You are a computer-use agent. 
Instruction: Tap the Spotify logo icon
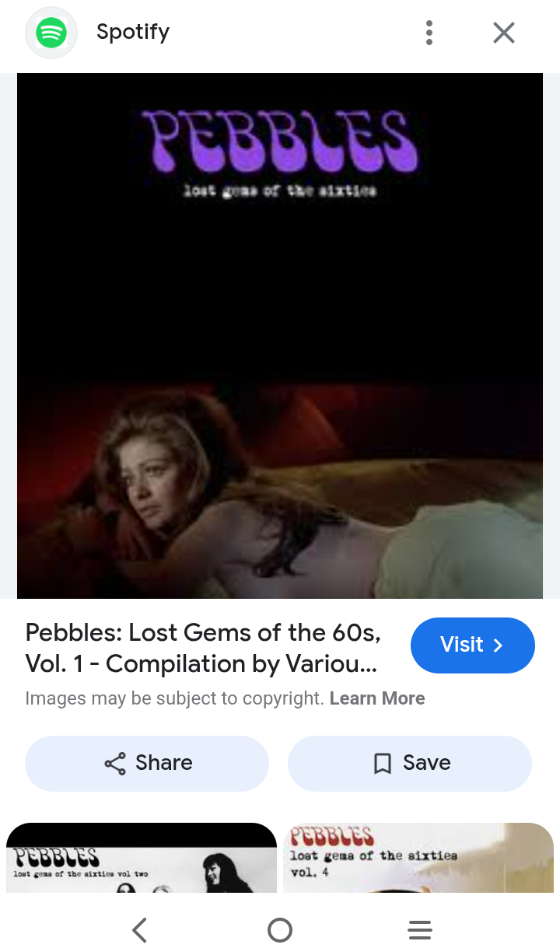51,33
